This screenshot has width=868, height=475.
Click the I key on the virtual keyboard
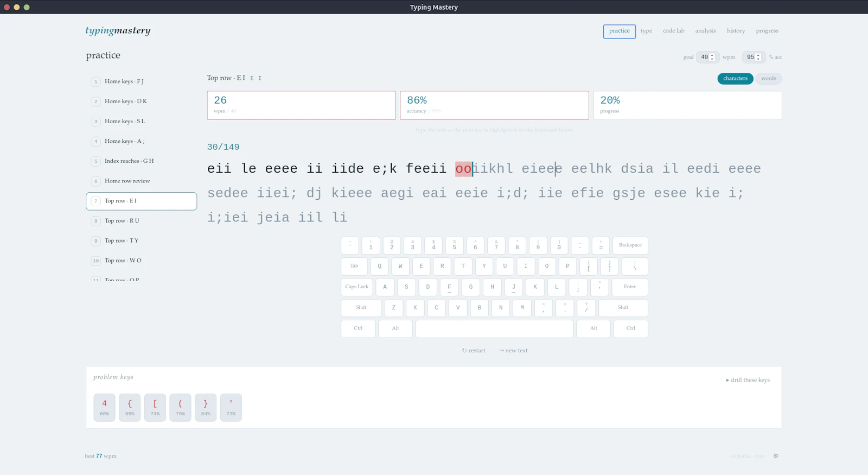526,266
